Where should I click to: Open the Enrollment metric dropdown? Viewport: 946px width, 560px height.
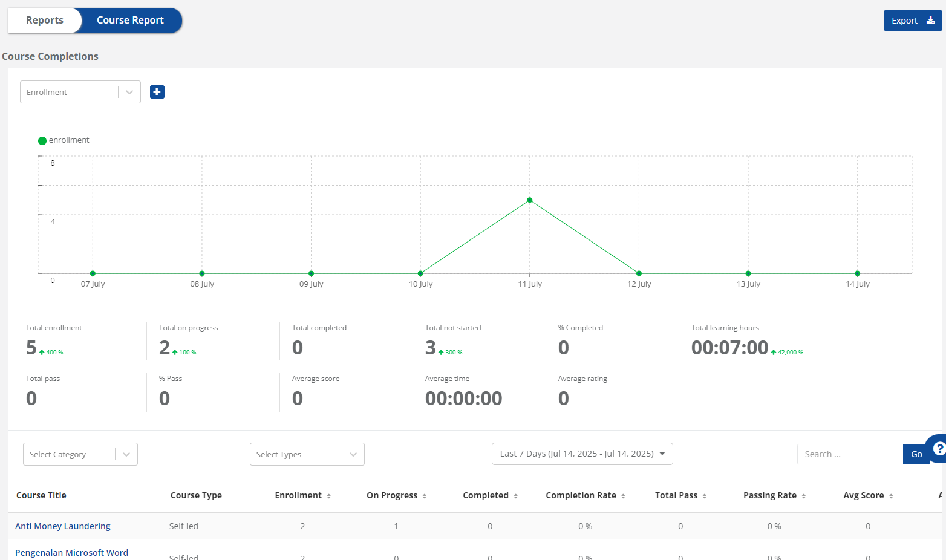point(80,92)
